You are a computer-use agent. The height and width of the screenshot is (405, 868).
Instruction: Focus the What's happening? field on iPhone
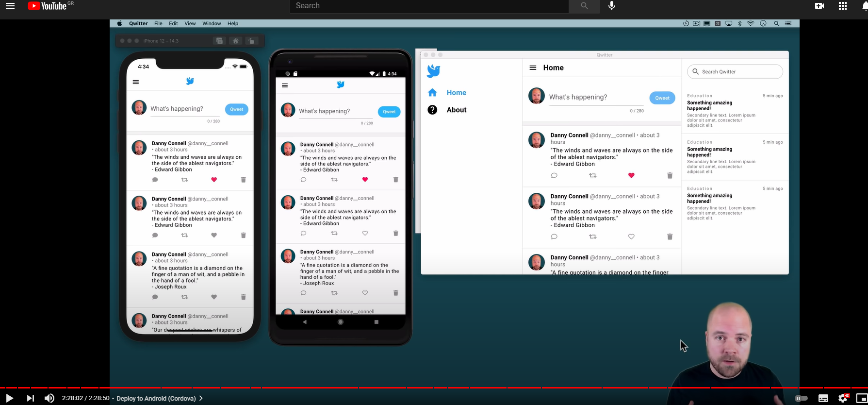(185, 109)
